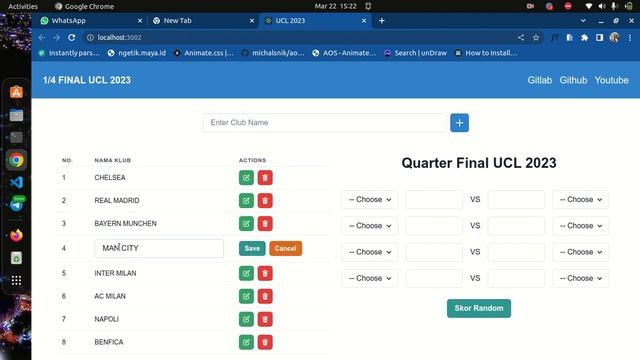Share this page from the address bar
Image resolution: width=640 pixels, height=360 pixels.
(521, 38)
